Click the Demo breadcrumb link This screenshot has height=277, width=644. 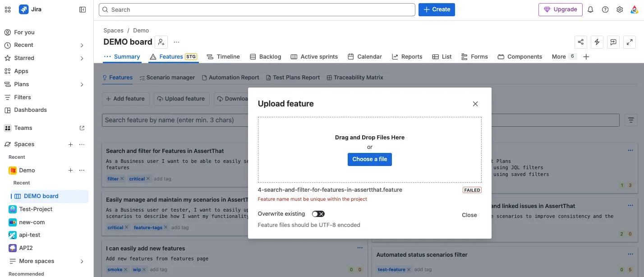point(141,31)
